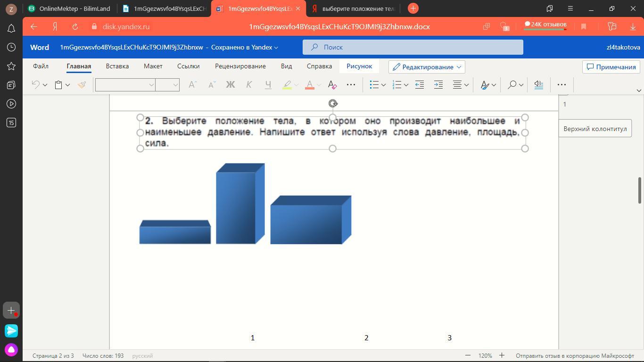Open the Файл menu

pos(41,66)
